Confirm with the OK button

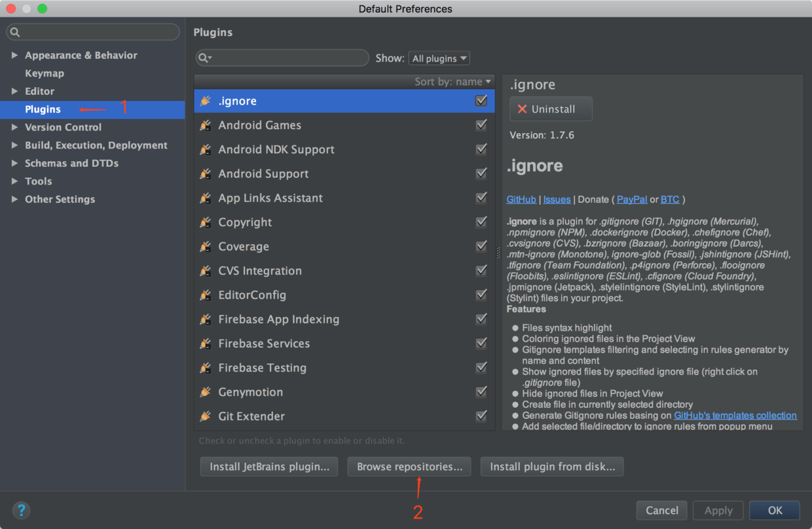pos(775,511)
